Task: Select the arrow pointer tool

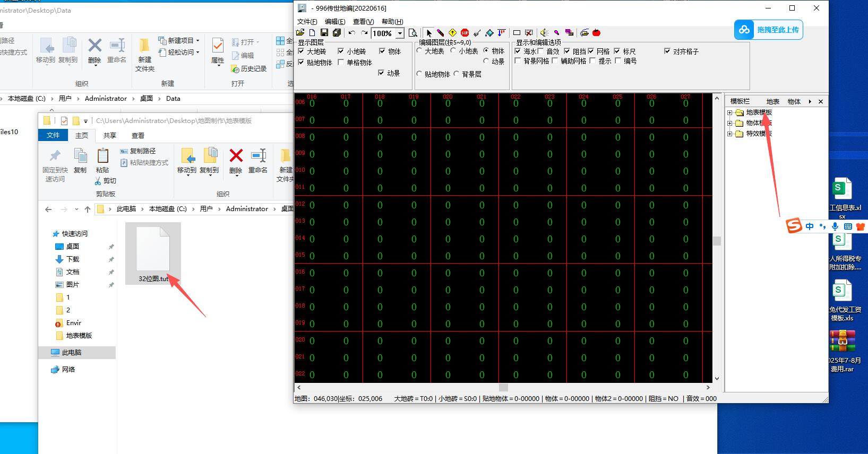Action: click(429, 33)
